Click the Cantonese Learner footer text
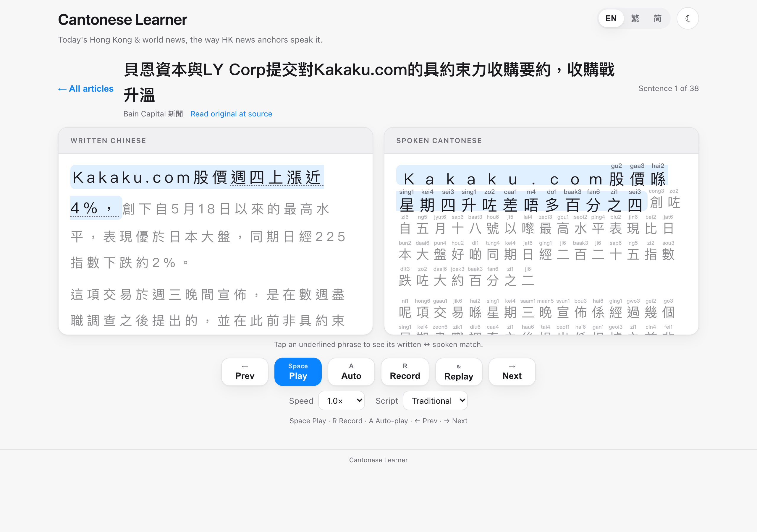This screenshot has height=532, width=757. point(378,460)
